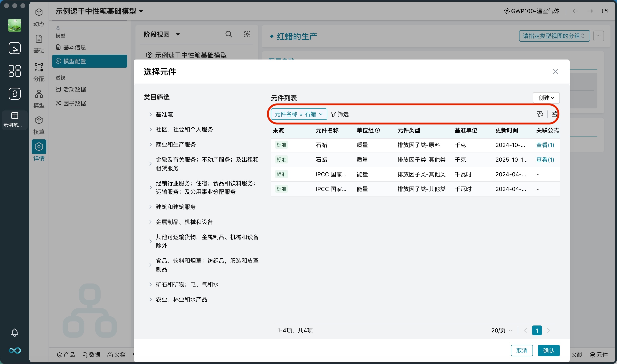Click the reset filter funnel icon

point(540,114)
